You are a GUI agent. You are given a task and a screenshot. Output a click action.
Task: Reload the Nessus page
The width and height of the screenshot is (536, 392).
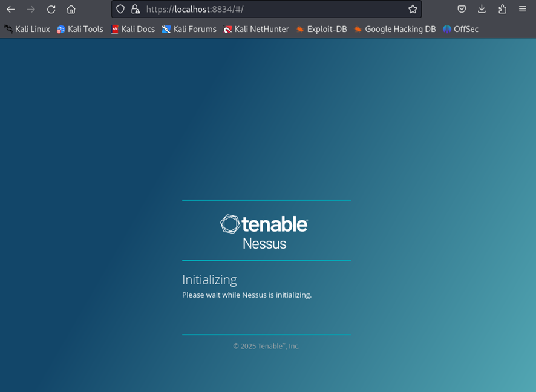pyautogui.click(x=51, y=9)
